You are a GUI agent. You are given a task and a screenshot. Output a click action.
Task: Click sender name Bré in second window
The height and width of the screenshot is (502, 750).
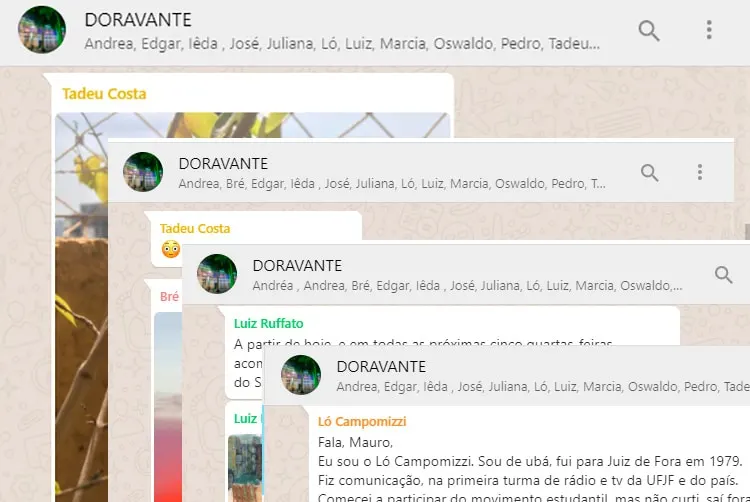pos(169,296)
